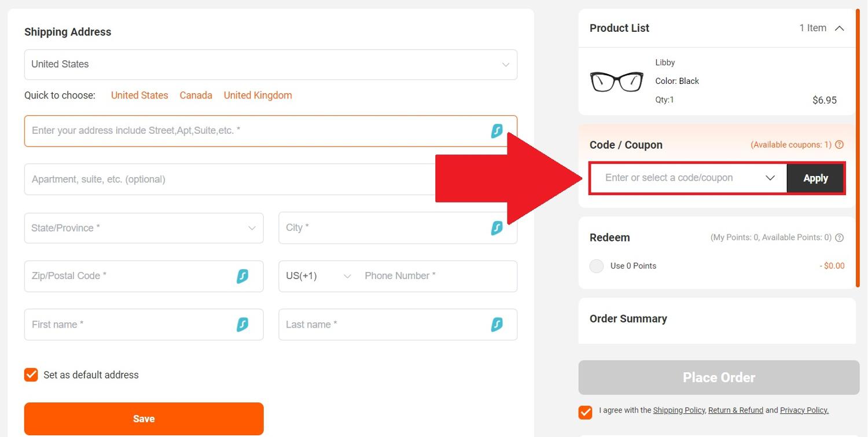Screen dimensions: 868x437
Task: Uncheck agreement with the Shipping Policy terms
Action: pos(584,412)
